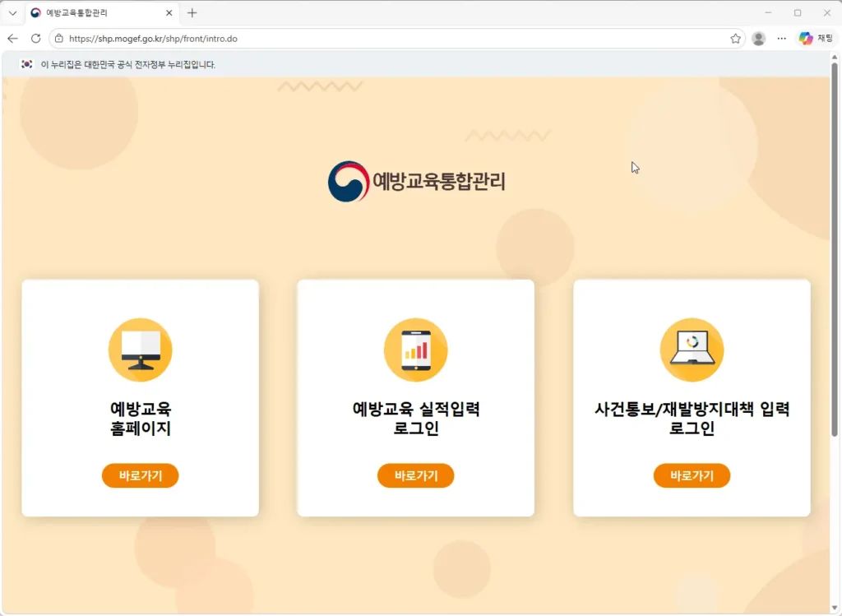Click the scrollbar up arrow

[835, 57]
